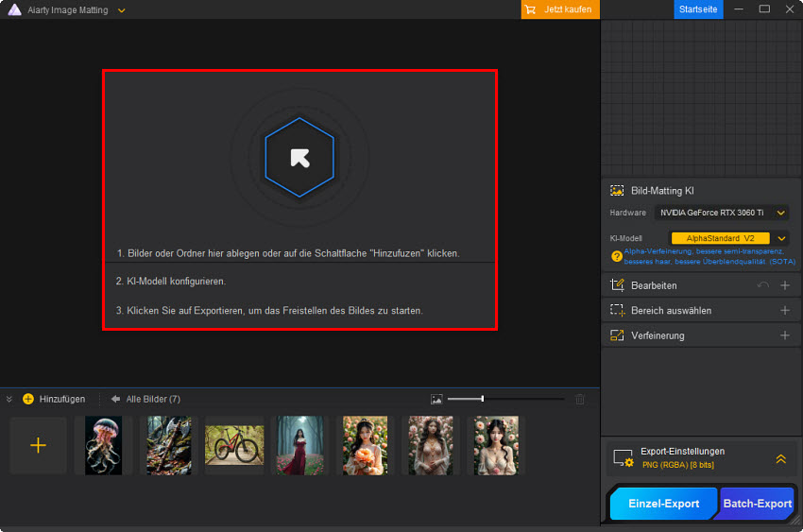This screenshot has width=803, height=532.
Task: Click the Alpha-Verfeinerung model description text
Action: (709, 256)
